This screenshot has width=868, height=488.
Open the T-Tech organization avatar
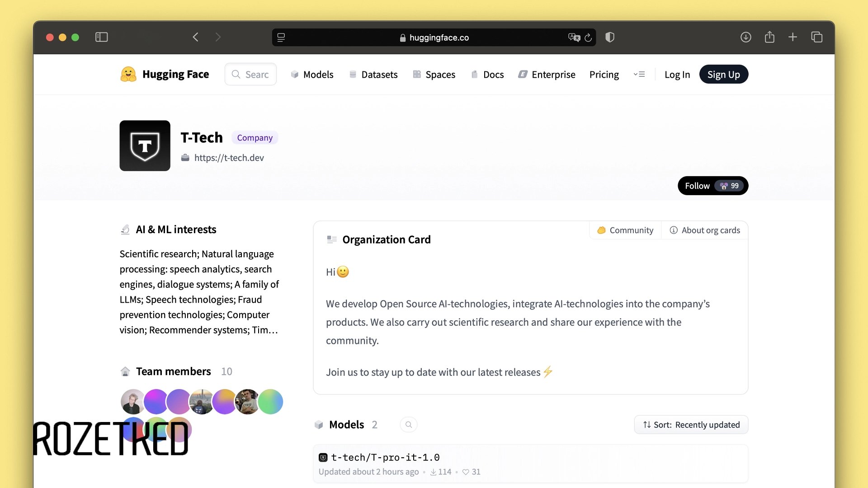[x=145, y=145]
